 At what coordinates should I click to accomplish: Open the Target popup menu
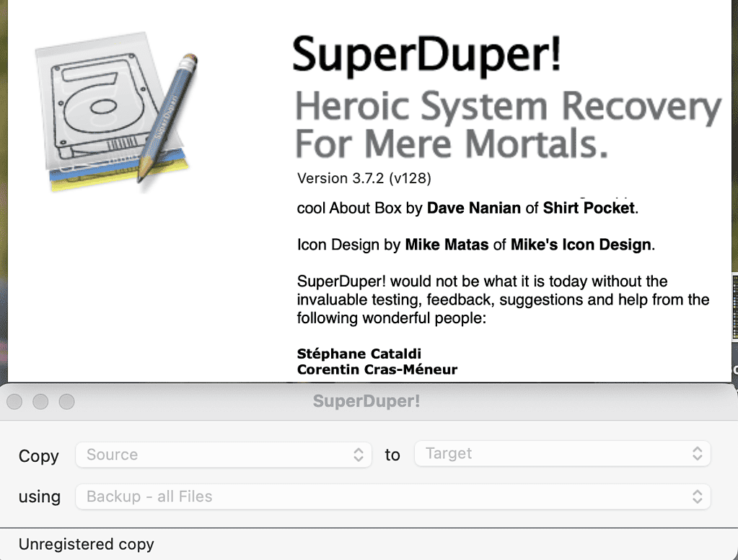(x=562, y=454)
